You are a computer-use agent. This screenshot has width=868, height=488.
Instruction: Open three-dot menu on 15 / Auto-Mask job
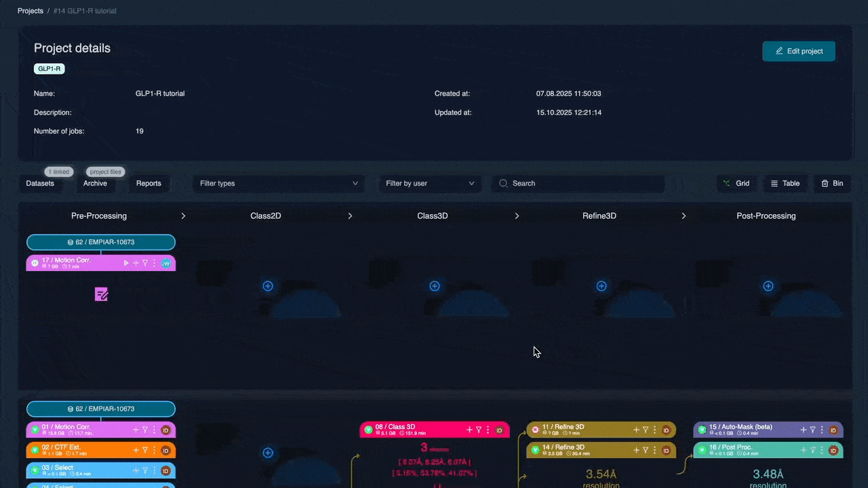click(821, 430)
